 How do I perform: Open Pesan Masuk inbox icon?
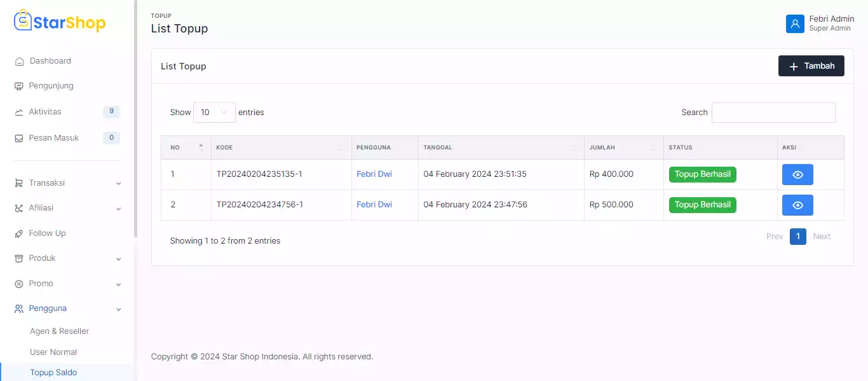[x=19, y=138]
